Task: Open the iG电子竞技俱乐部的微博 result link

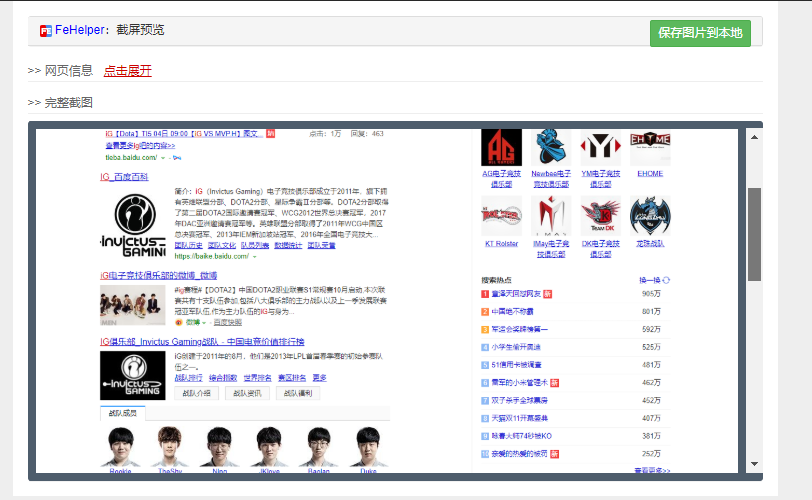Action: [158, 275]
